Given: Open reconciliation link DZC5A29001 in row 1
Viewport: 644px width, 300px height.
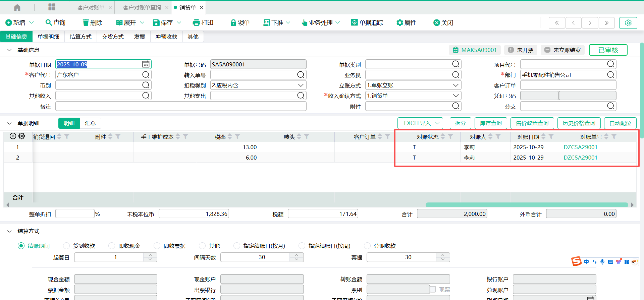Looking at the screenshot, I should 580,147.
